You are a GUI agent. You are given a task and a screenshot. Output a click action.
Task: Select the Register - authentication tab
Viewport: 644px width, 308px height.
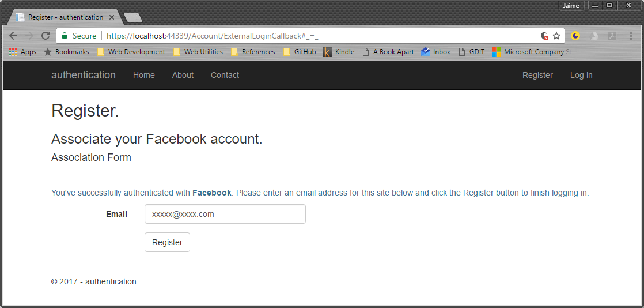click(65, 17)
